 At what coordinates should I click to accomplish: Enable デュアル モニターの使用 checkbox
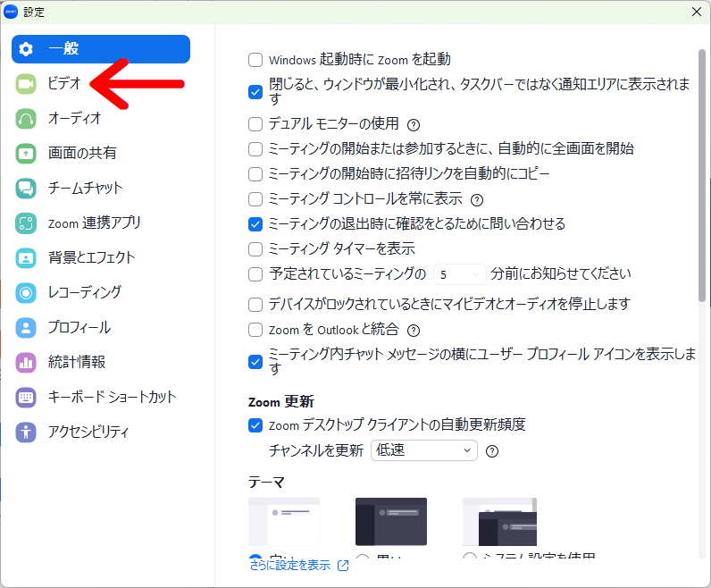(x=255, y=124)
